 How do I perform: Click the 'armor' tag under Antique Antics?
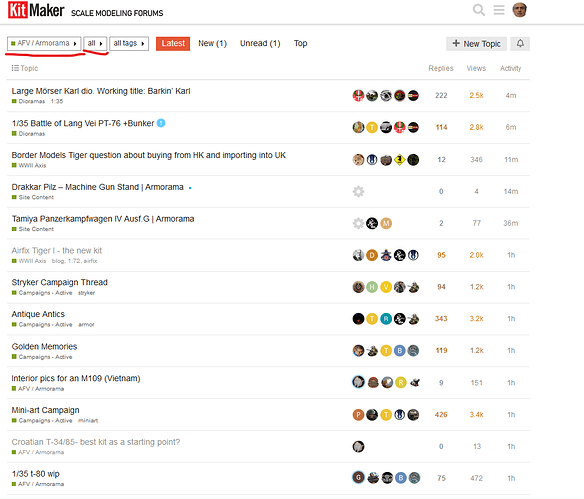point(86,325)
